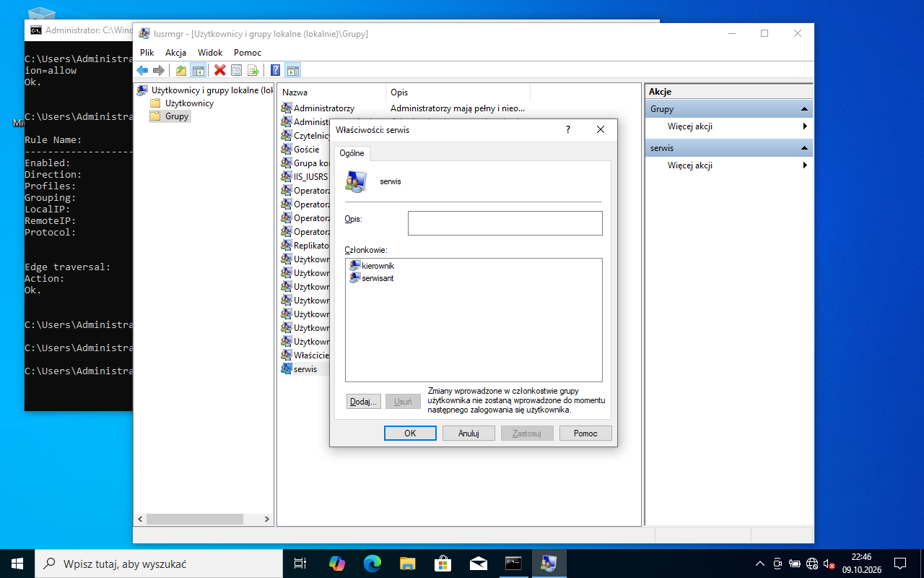The height and width of the screenshot is (578, 924).
Task: Open the Plik menu
Action: [x=147, y=53]
